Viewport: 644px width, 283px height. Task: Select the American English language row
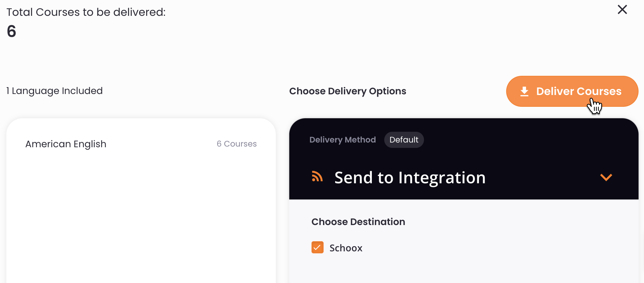[141, 144]
